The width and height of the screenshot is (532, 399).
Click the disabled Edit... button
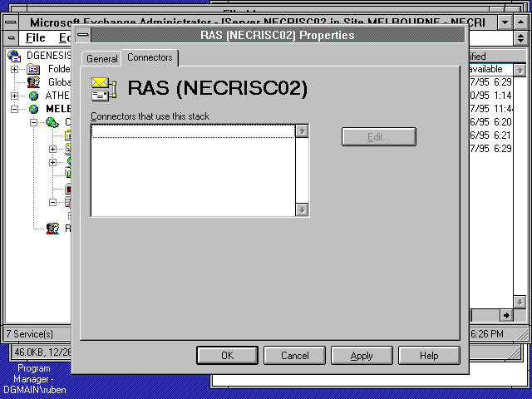point(379,136)
